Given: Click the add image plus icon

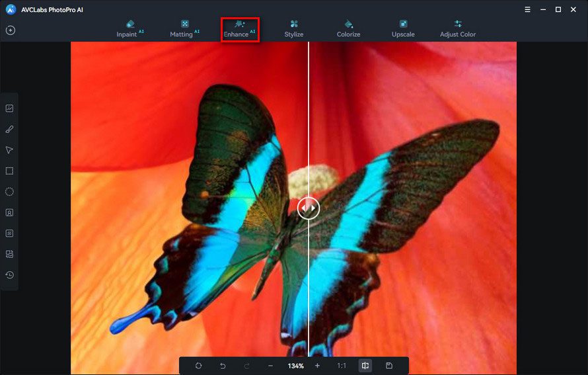Looking at the screenshot, I should point(11,30).
